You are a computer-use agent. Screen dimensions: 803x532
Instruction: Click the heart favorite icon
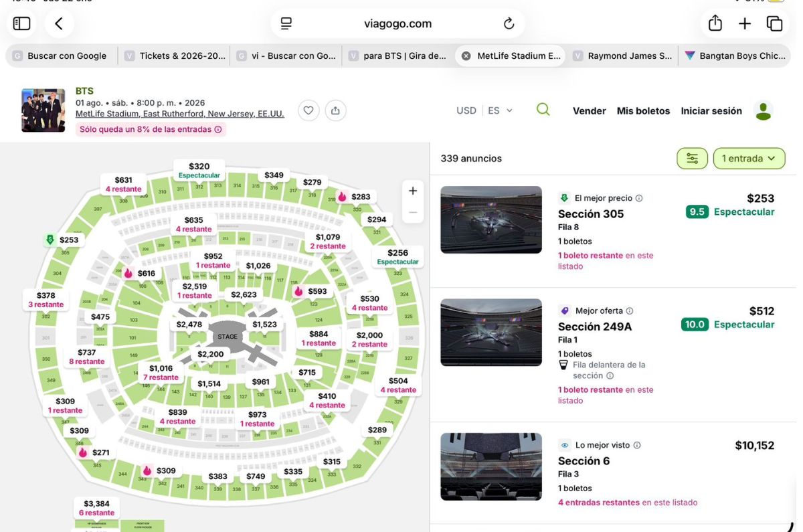pos(308,110)
